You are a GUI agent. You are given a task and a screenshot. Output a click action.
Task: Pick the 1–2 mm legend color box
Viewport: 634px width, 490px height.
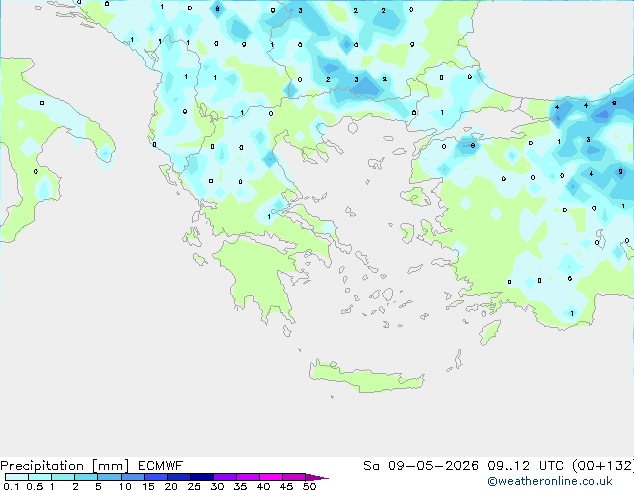[63, 477]
